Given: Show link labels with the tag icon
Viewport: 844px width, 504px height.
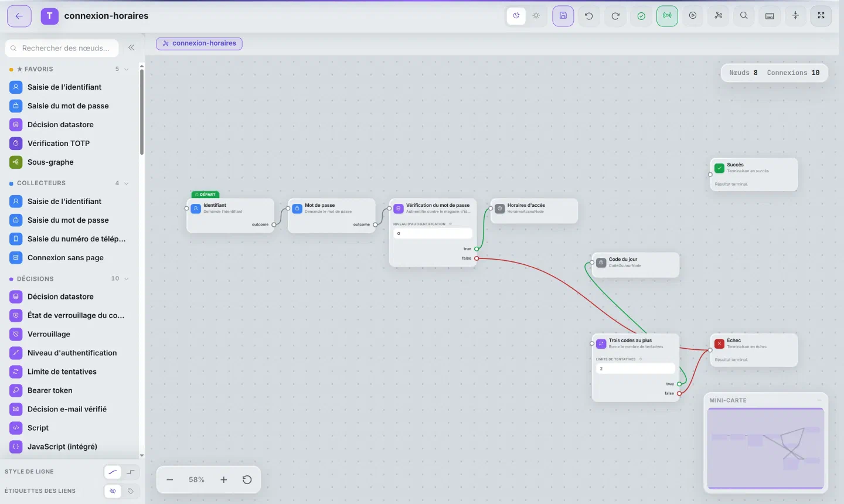Looking at the screenshot, I should (130, 491).
